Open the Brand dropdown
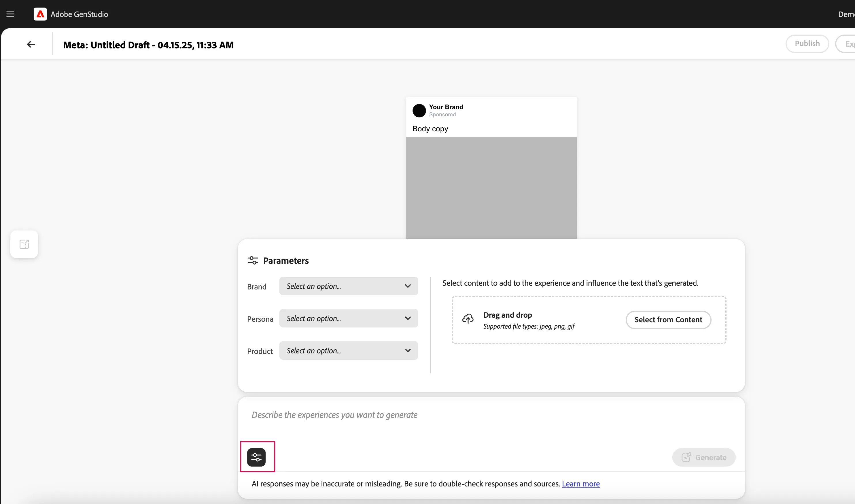The width and height of the screenshot is (855, 504). (349, 286)
